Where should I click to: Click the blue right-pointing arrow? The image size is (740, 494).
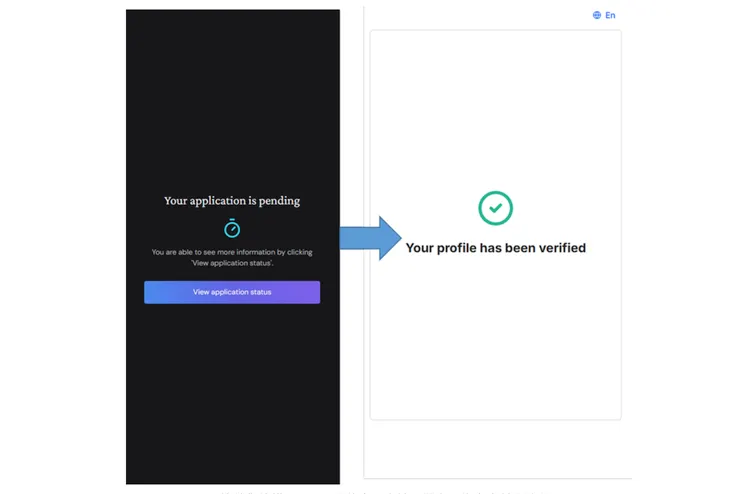(370, 238)
